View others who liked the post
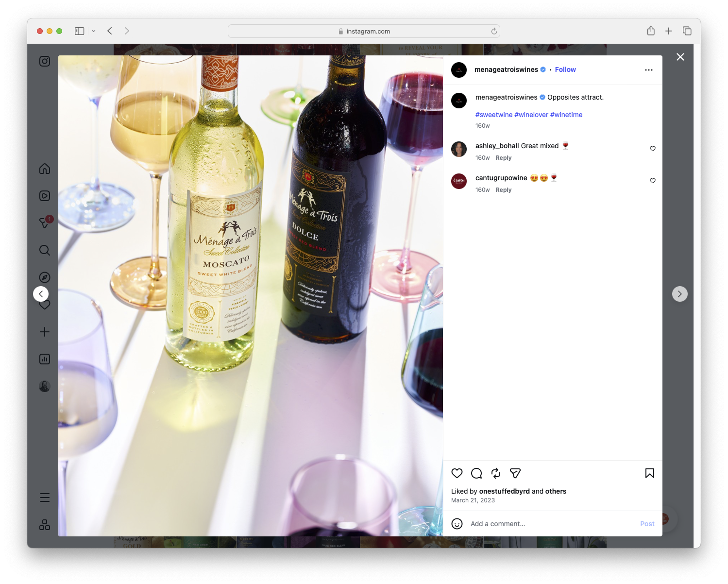728x584 pixels. (x=556, y=491)
